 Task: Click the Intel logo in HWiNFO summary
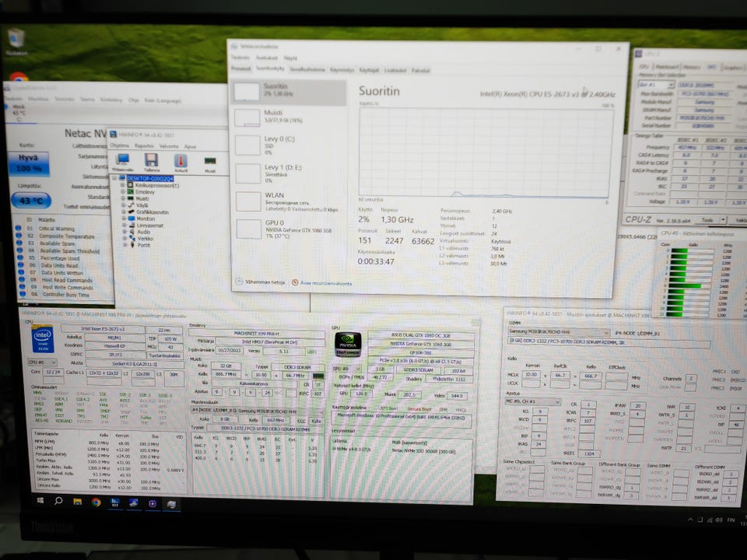pyautogui.click(x=42, y=339)
